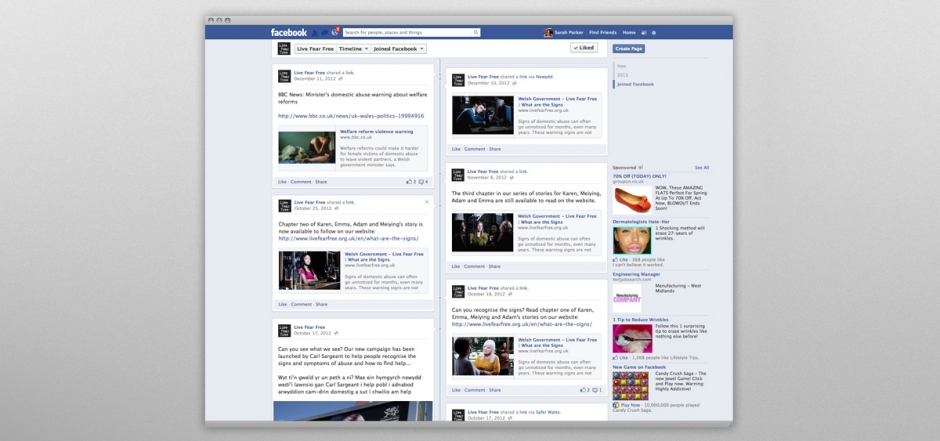
Task: Click the Create Page button
Action: coord(629,49)
